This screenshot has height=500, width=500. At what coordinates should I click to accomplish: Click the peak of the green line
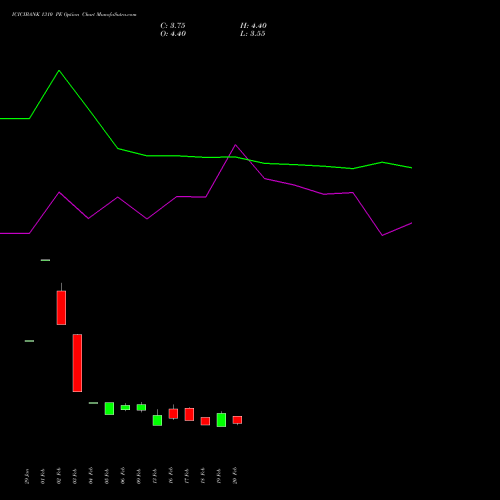pyautogui.click(x=59, y=71)
